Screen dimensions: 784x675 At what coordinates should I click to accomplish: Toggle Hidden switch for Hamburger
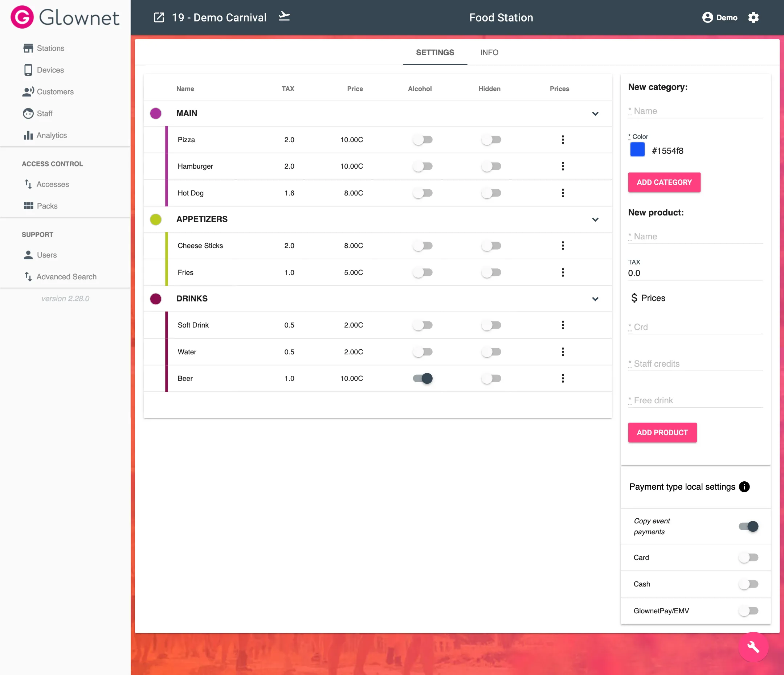pyautogui.click(x=491, y=166)
